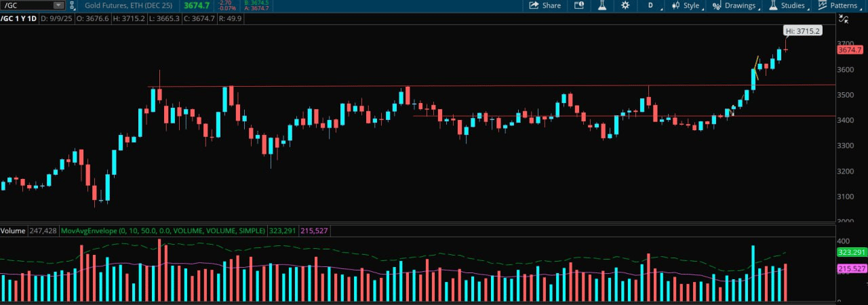Open chart settings gear icon
This screenshot has height=305, width=868.
point(625,5)
